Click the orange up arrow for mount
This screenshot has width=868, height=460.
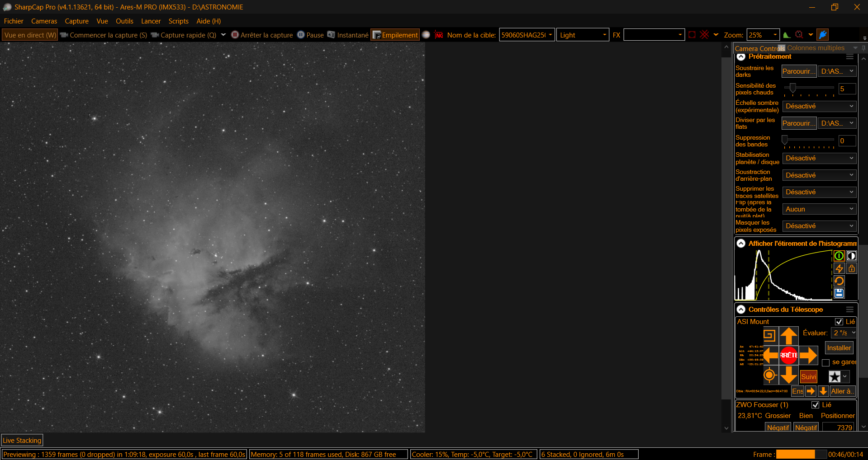click(789, 336)
